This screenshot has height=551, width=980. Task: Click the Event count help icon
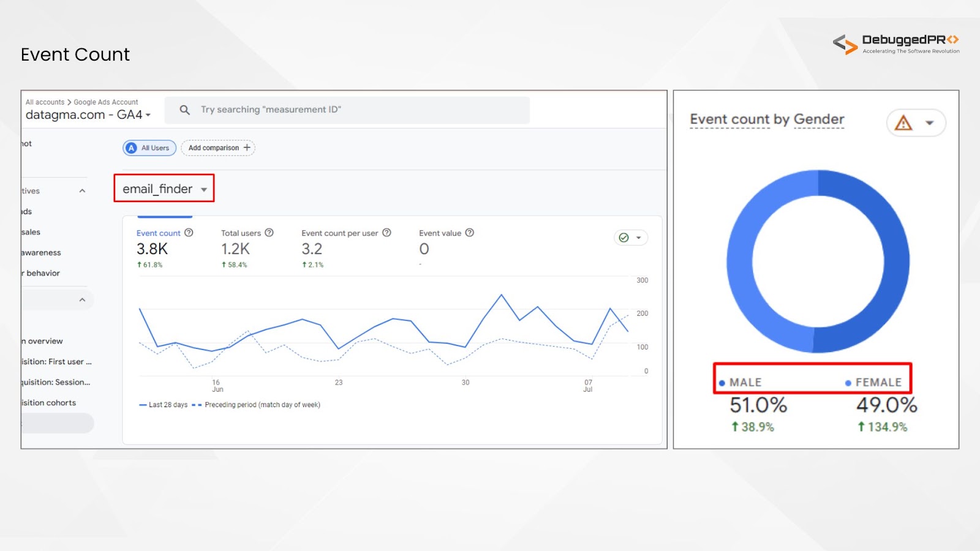[189, 233]
